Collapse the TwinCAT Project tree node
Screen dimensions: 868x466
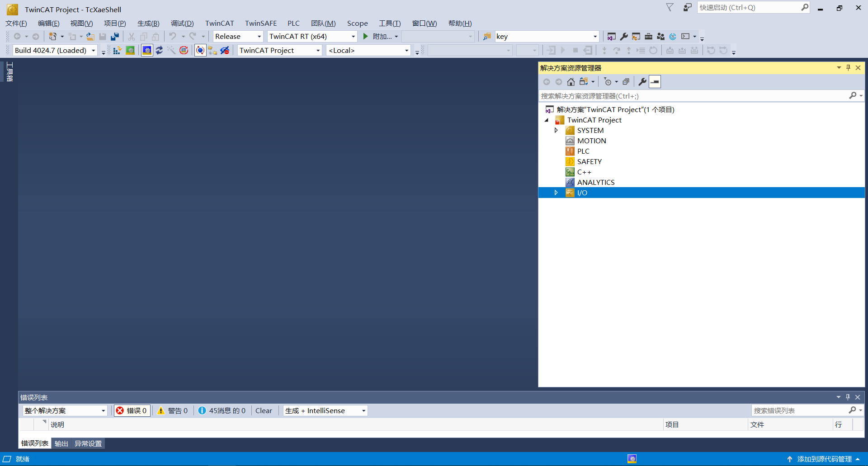547,120
